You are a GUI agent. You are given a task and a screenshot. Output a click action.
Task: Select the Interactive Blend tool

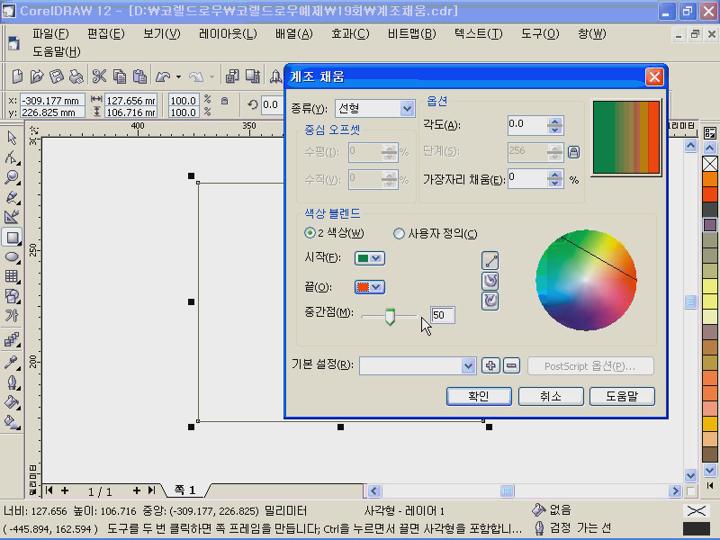click(11, 340)
